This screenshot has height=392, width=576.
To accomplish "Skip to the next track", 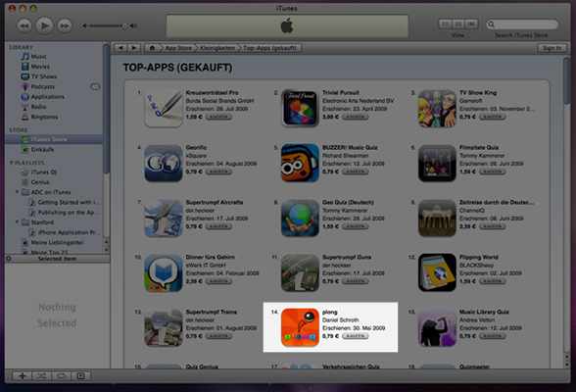I will click(x=65, y=25).
